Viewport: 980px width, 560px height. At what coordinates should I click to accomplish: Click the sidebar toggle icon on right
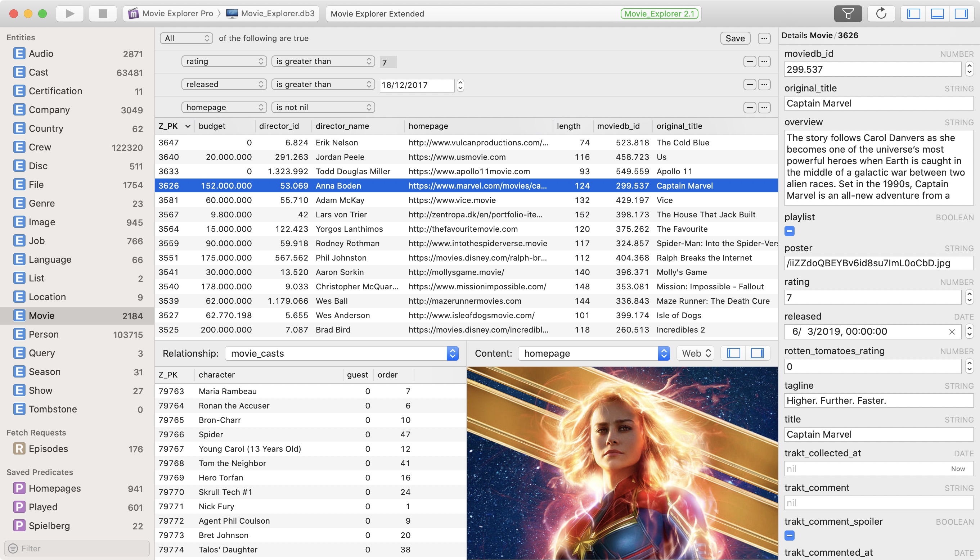click(962, 13)
